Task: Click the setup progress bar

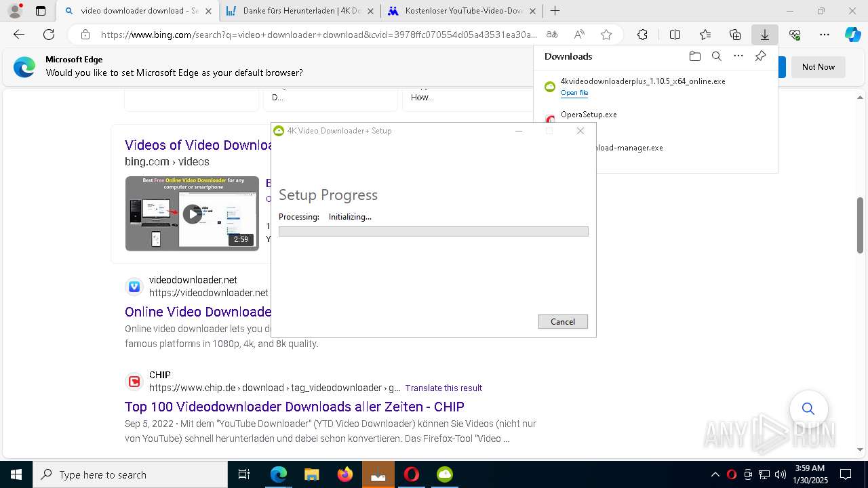Action: point(433,231)
